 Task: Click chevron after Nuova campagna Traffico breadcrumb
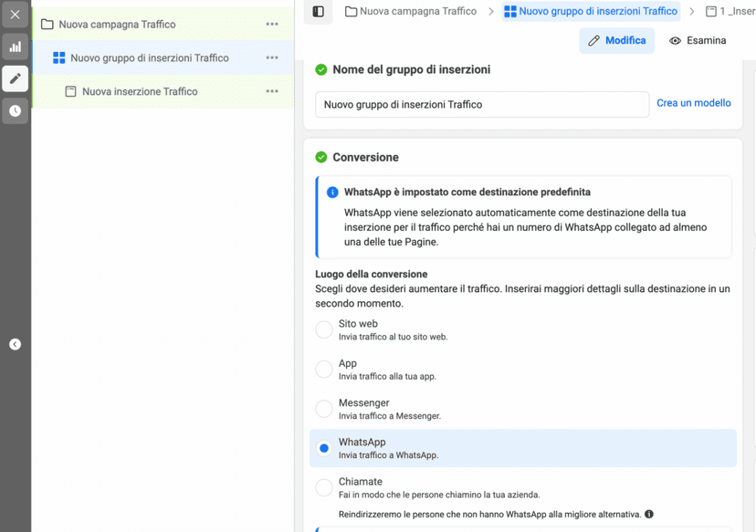491,12
